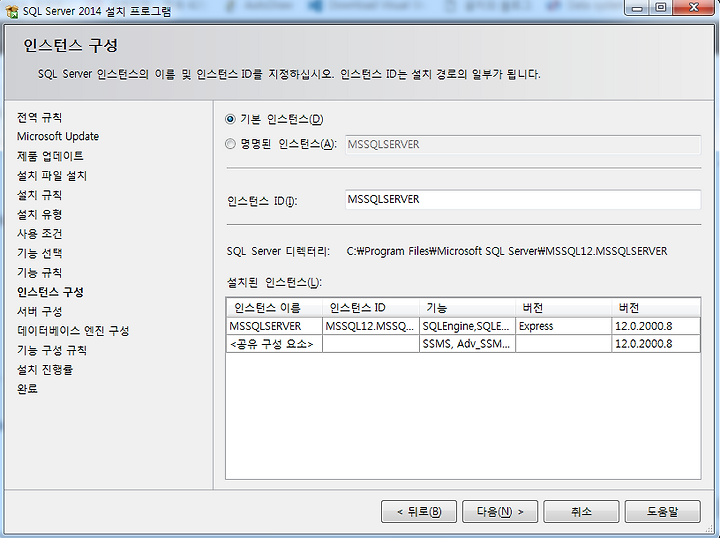The height and width of the screenshot is (538, 720).
Task: Select MSSQLSERVER row in installed instances
Action: [463, 326]
